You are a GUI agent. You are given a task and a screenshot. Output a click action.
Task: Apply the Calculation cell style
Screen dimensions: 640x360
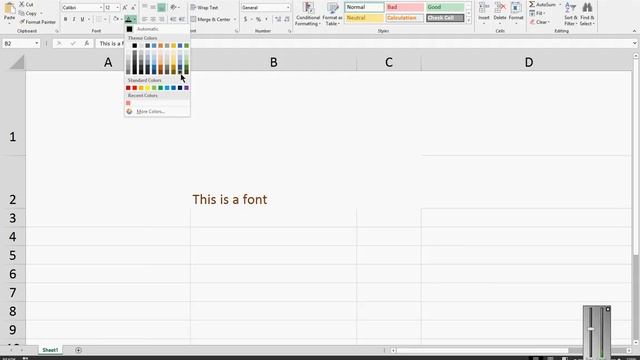coord(405,18)
